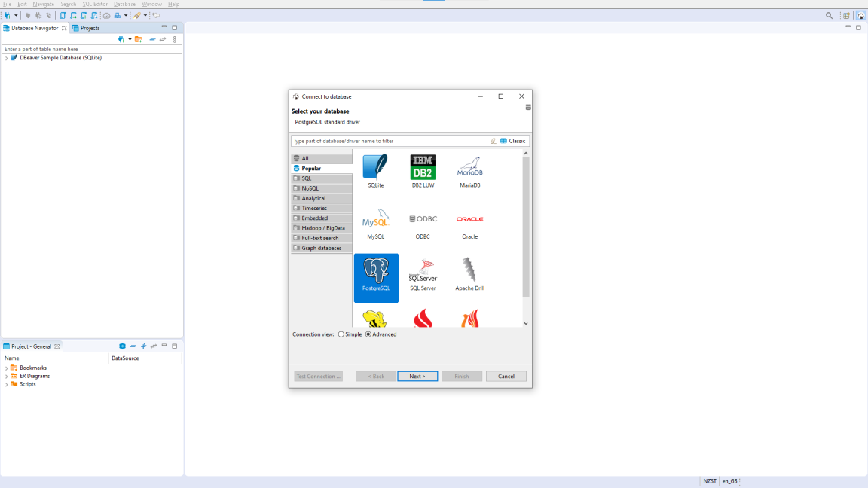Click the New SQL script icon with plus

84,16
